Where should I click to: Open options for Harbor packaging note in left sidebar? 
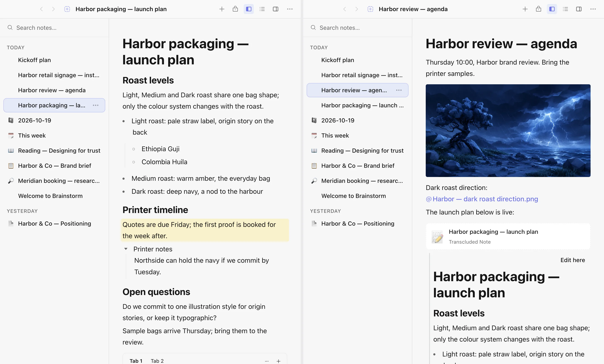96,105
